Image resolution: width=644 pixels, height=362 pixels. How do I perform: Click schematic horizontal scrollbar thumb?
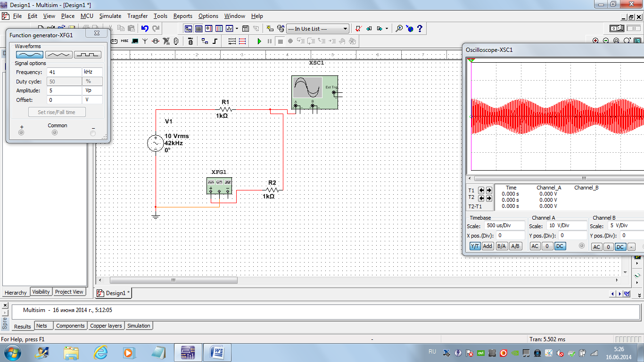tap(173, 280)
